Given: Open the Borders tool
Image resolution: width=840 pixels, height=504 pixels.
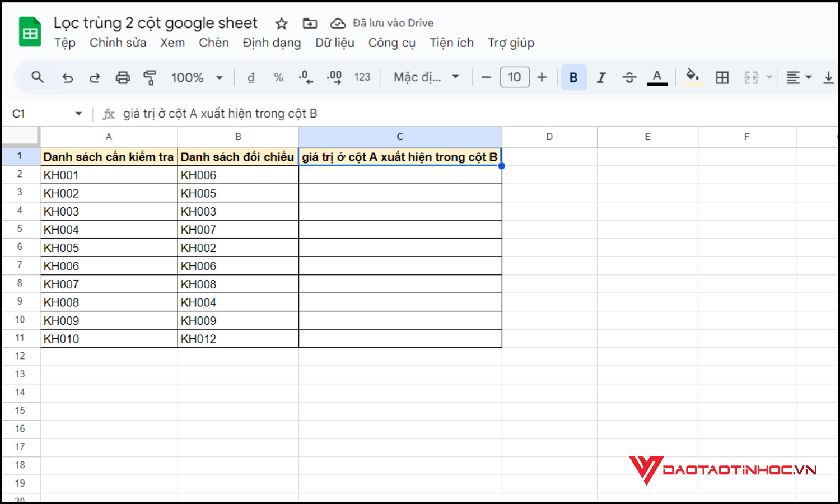Looking at the screenshot, I should point(722,77).
